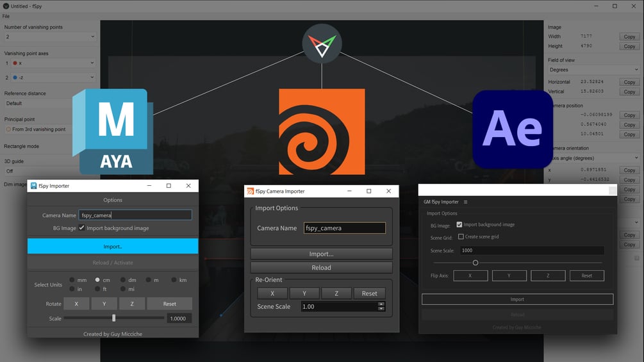Screen dimensions: 644x362
Task: Click Flip Axis Y in GM fSpy Importer
Action: [509, 276]
